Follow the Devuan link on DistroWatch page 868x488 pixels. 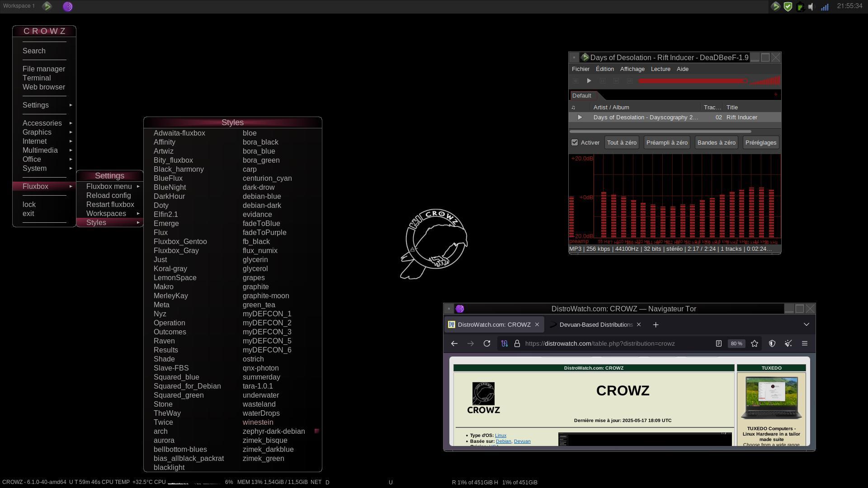pyautogui.click(x=522, y=441)
